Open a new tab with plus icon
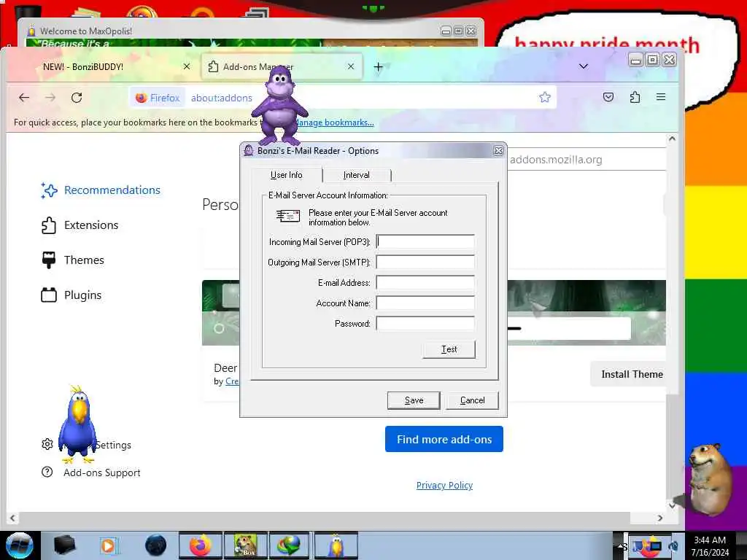747x560 pixels. tap(379, 67)
